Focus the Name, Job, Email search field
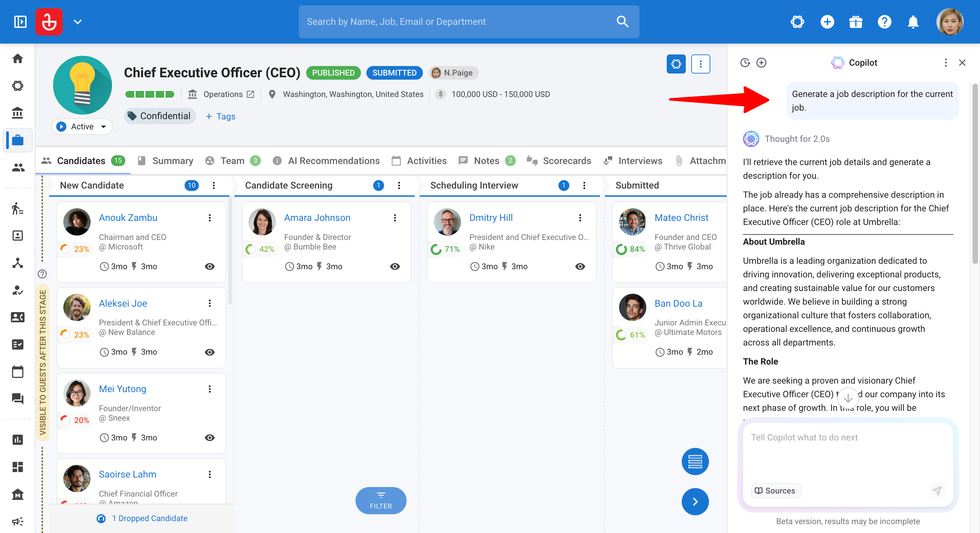The width and height of the screenshot is (980, 533). [469, 22]
